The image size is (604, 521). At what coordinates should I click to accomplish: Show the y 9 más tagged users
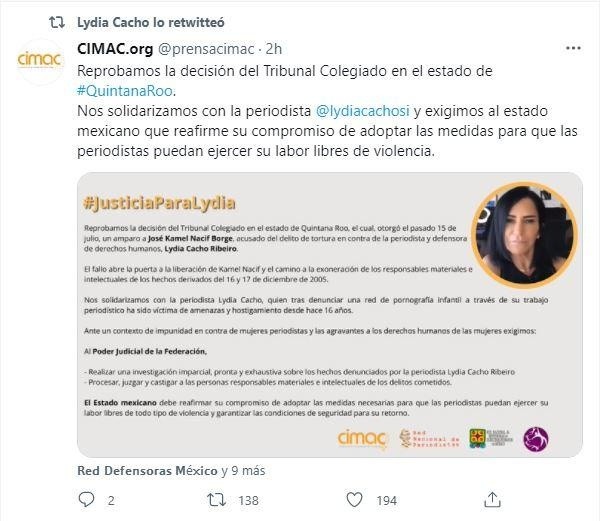[243, 471]
